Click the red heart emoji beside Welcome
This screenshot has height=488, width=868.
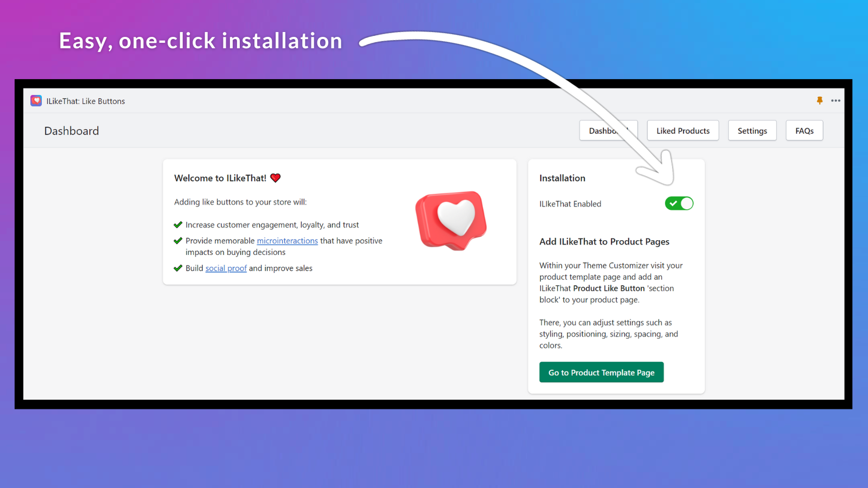(x=276, y=178)
